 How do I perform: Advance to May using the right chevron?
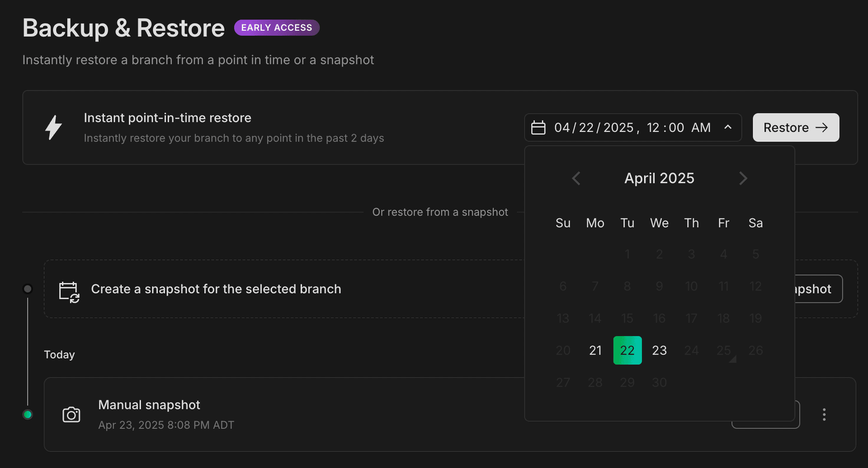point(743,178)
